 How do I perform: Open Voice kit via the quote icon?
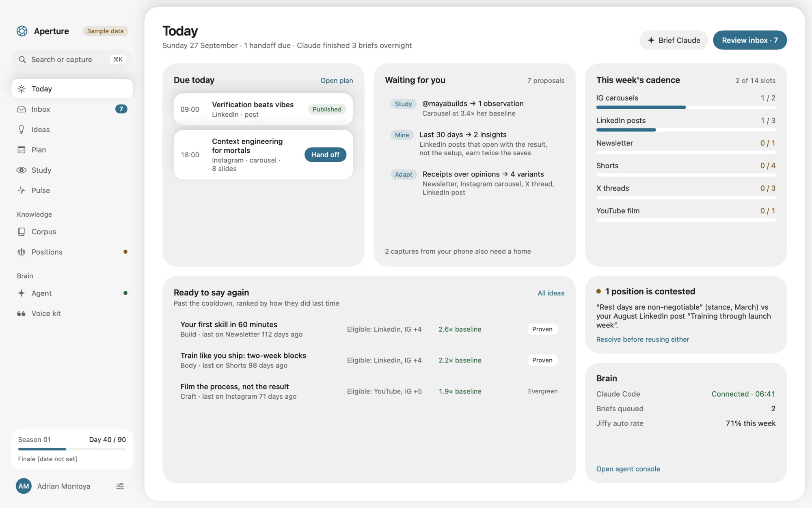pos(22,313)
